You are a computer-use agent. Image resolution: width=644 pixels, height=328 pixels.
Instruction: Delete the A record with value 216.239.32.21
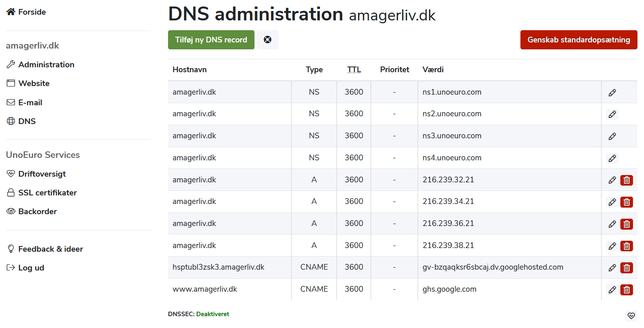coord(627,180)
